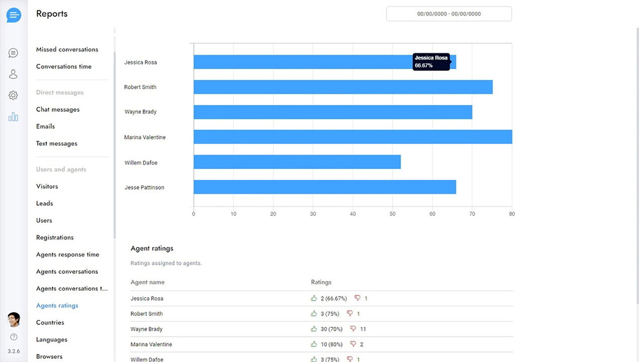Click the thumbs-up icon beside Jessica Rosa's rating
The width and height of the screenshot is (644, 362).
point(313,298)
